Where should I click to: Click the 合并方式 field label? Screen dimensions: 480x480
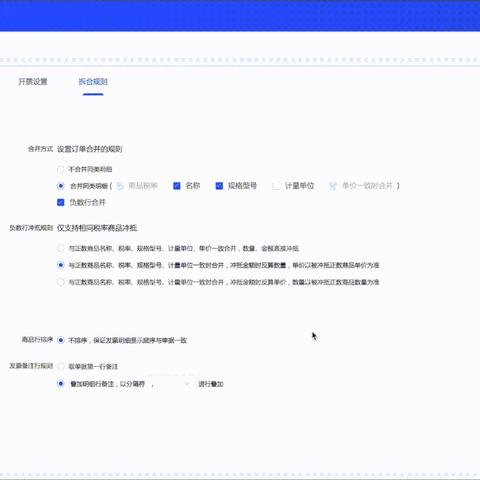pos(40,149)
